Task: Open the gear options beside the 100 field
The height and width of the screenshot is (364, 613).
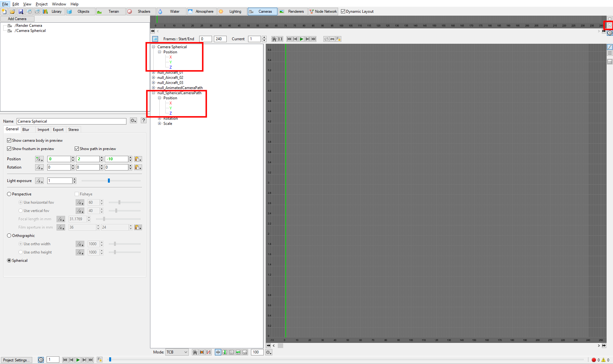Action: pos(269,352)
